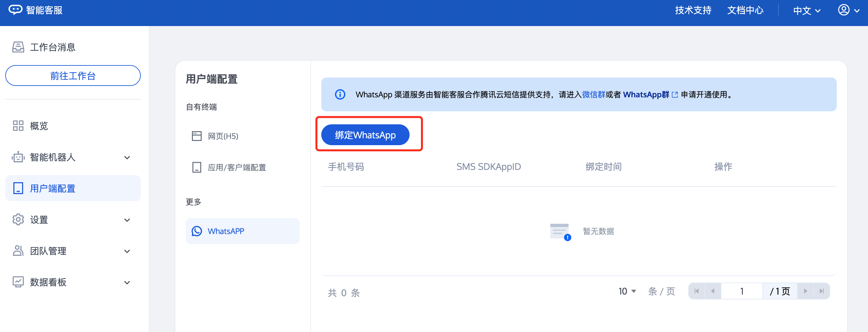Viewport: 868px width, 332px height.
Task: Click the 用户端配置 device icon in sidebar
Action: tap(18, 188)
